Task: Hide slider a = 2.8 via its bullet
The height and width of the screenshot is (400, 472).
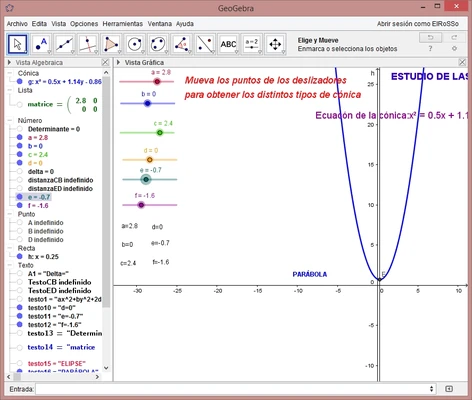Action: pos(19,137)
